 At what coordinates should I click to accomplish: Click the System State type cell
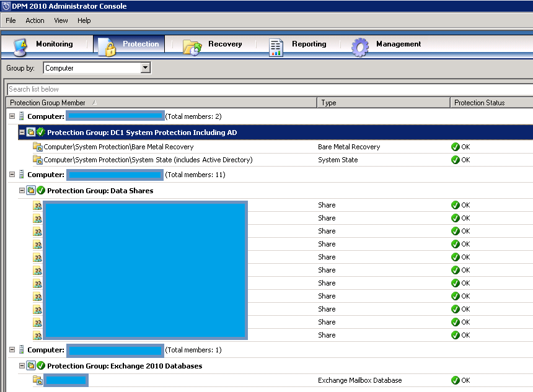[338, 160]
